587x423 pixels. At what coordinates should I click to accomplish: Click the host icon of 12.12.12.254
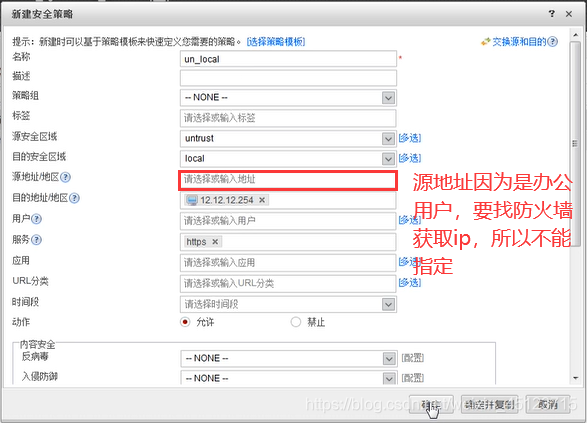coord(192,200)
